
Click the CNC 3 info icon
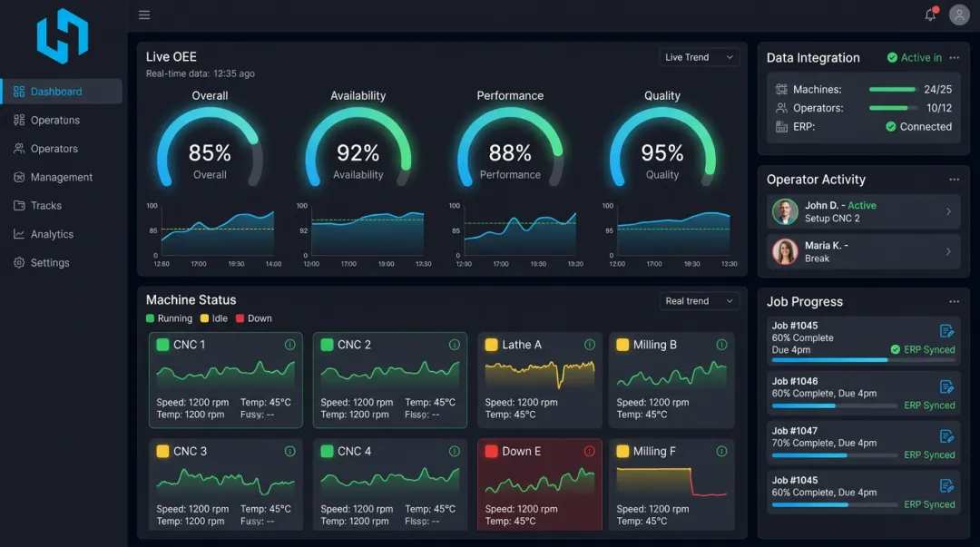290,452
